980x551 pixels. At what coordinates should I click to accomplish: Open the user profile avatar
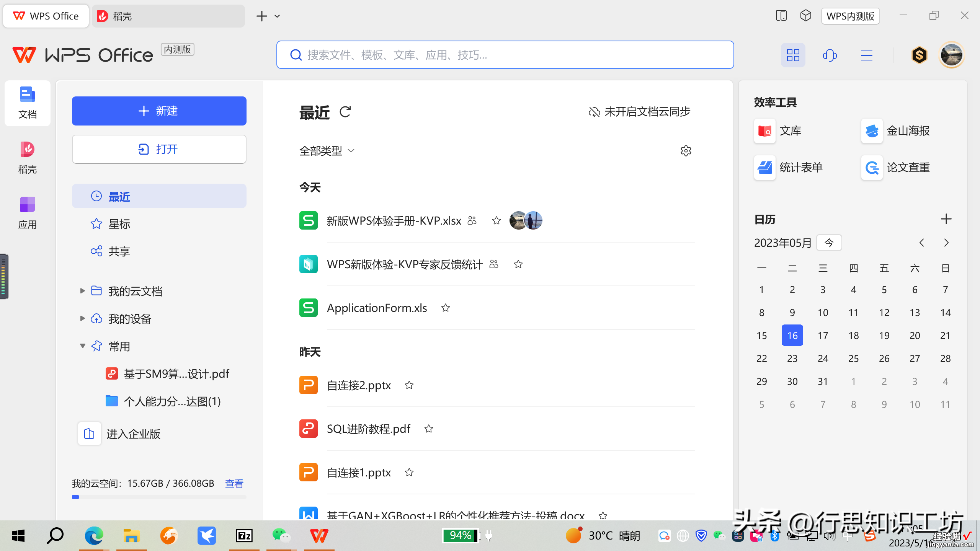click(952, 55)
